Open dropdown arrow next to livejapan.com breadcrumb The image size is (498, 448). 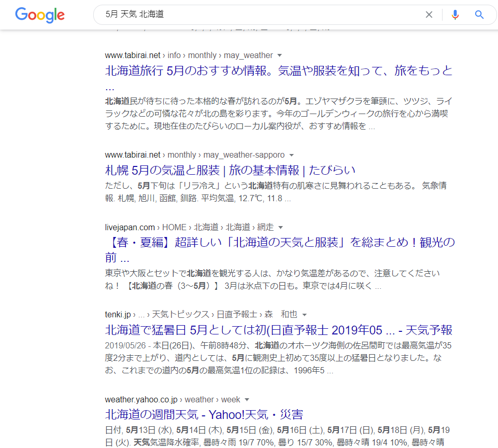click(280, 228)
